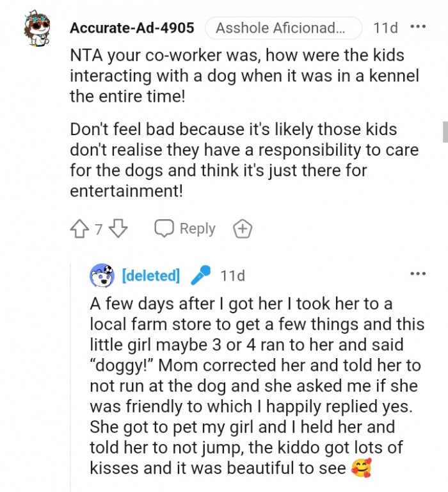Click the smiling hearts emoji in the reply

click(361, 468)
